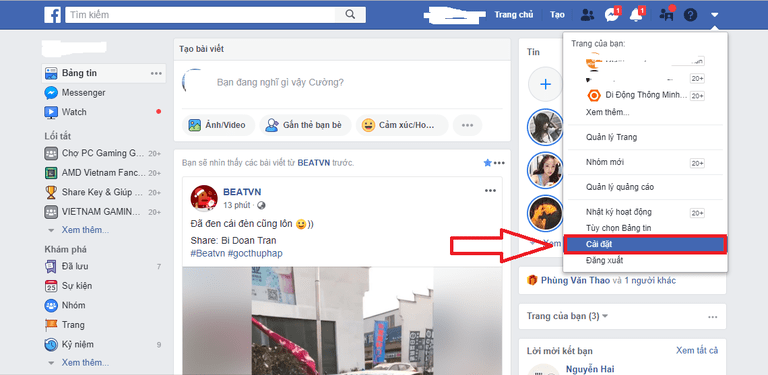Open Tùy chọn Bảng tin
Image resolution: width=768 pixels, height=375 pixels.
click(618, 229)
